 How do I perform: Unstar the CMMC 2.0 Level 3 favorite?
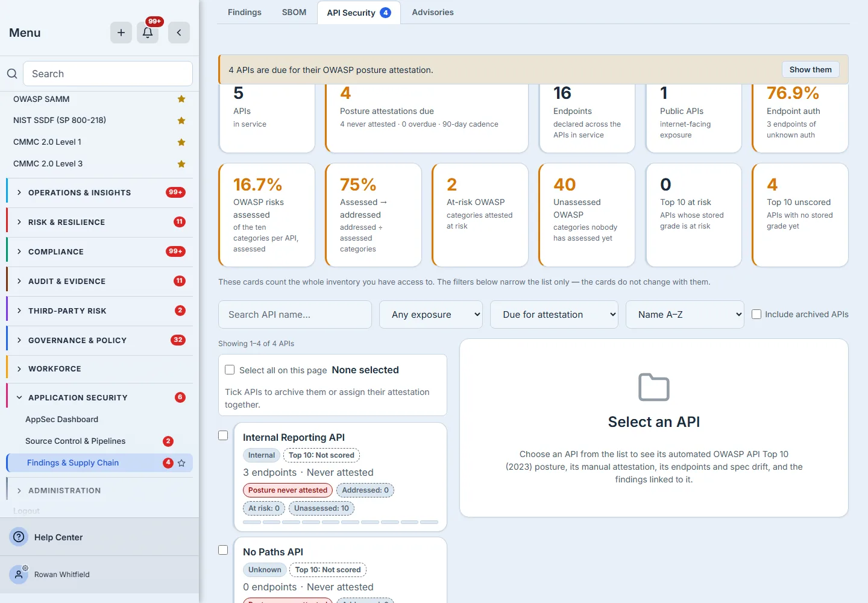pyautogui.click(x=181, y=164)
